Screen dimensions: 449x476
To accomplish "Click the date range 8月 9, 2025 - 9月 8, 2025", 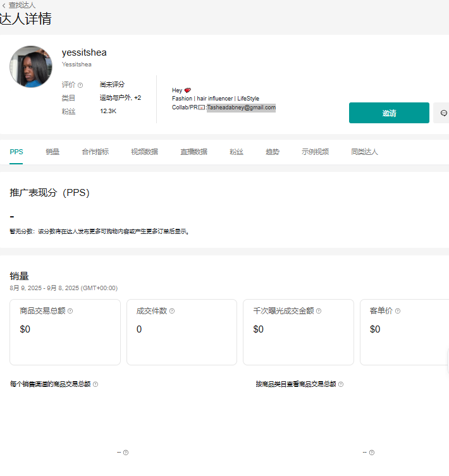I will (64, 288).
